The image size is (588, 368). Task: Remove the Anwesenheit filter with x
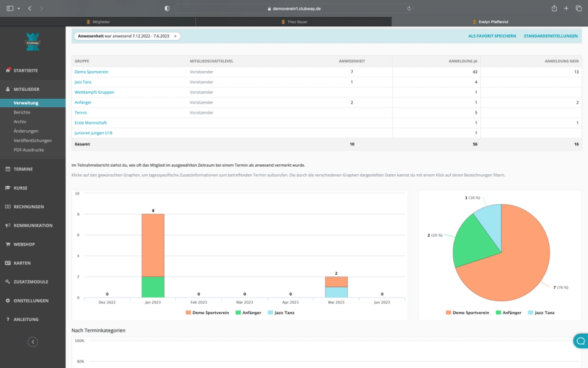point(175,36)
